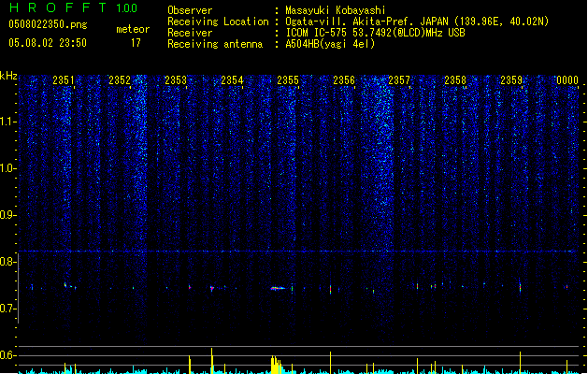
Task: Click the version number 1.0.0
Action: 126,8
